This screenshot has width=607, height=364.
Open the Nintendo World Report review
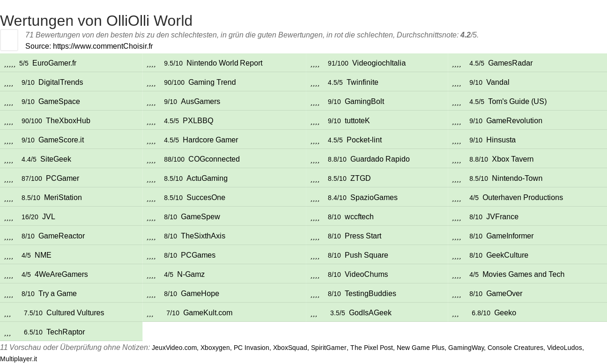[224, 63]
